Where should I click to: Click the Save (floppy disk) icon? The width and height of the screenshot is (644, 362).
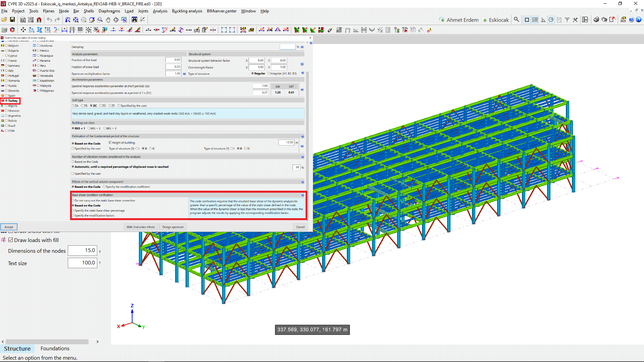(x=12, y=20)
